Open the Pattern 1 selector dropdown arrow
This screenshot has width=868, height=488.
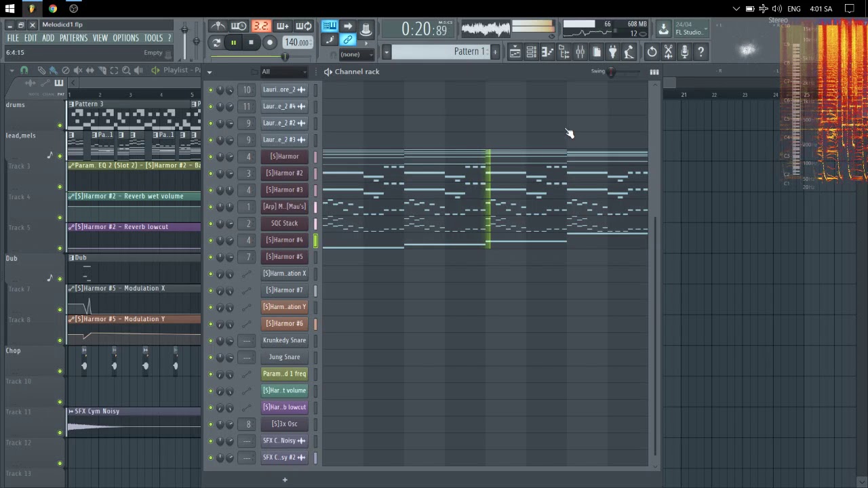click(x=387, y=52)
